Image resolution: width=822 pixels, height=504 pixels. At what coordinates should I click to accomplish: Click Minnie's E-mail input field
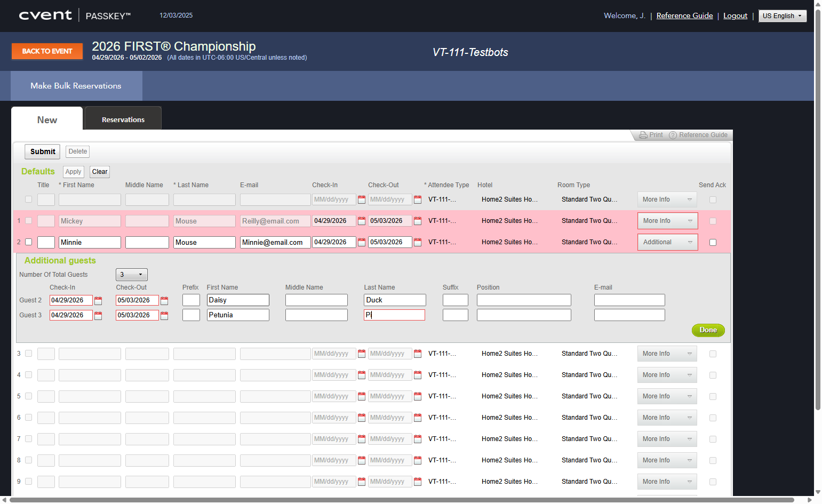pos(275,242)
